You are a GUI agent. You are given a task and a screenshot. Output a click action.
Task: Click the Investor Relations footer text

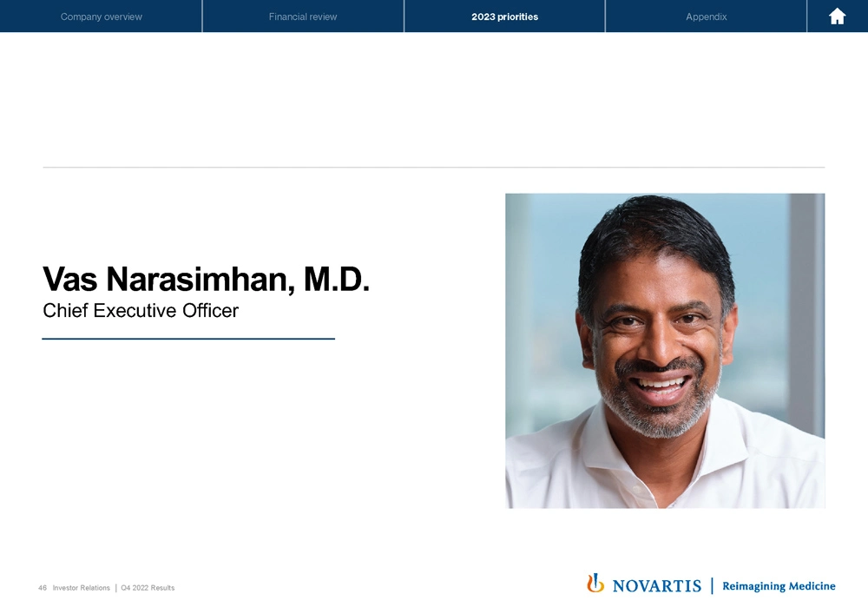82,588
